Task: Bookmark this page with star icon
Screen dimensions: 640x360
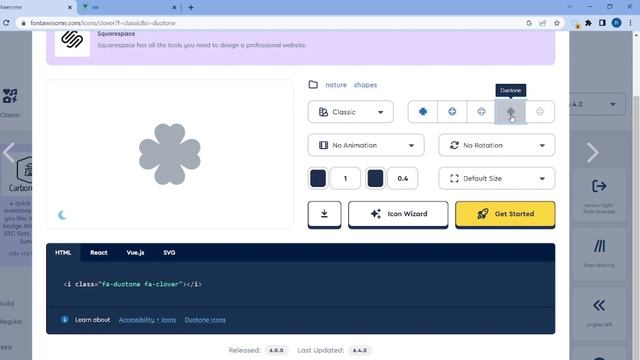Action: (557, 23)
